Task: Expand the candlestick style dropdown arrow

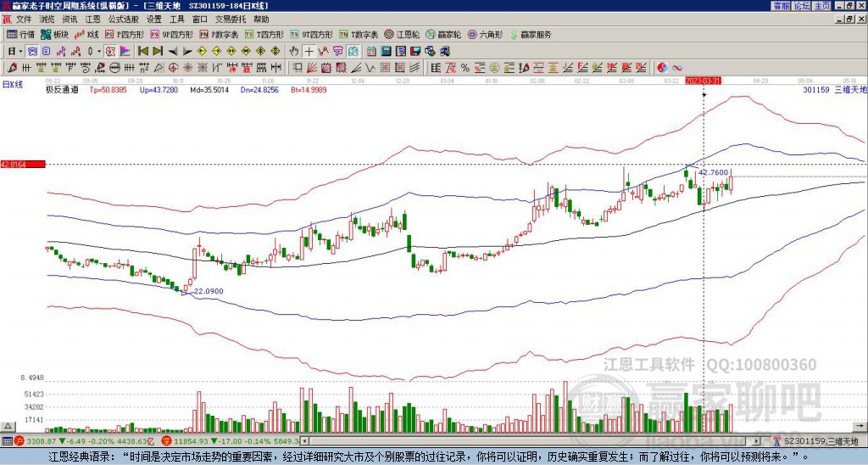Action: click(x=99, y=52)
